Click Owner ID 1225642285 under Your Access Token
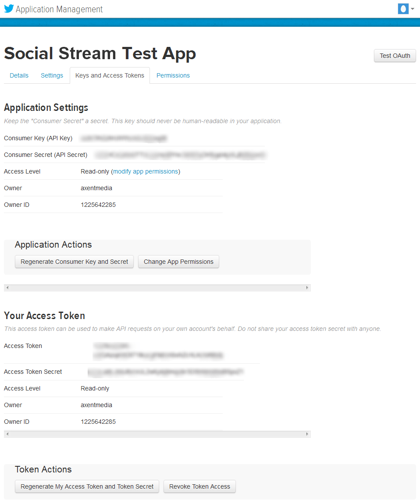The height and width of the screenshot is (504, 420). click(98, 422)
